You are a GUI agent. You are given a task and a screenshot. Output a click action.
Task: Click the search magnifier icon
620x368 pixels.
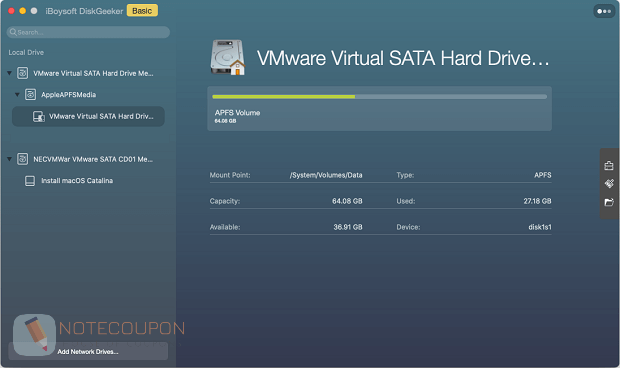[13, 32]
